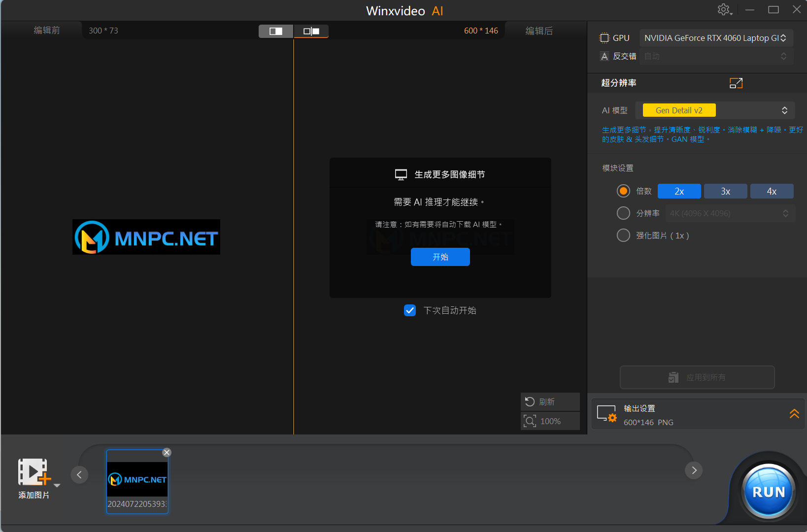Switch to single view mode
The width and height of the screenshot is (807, 532).
(x=276, y=31)
